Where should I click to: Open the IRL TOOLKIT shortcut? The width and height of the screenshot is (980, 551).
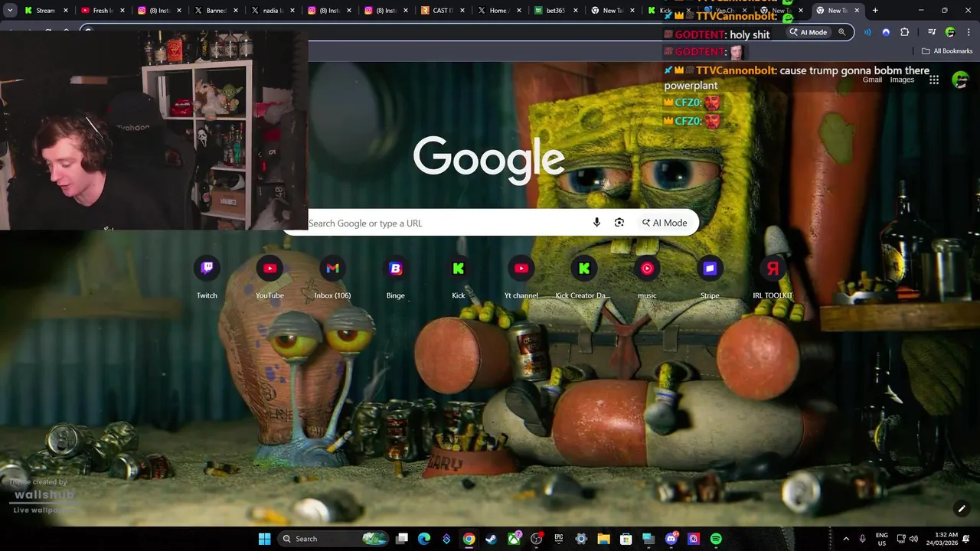[773, 277]
